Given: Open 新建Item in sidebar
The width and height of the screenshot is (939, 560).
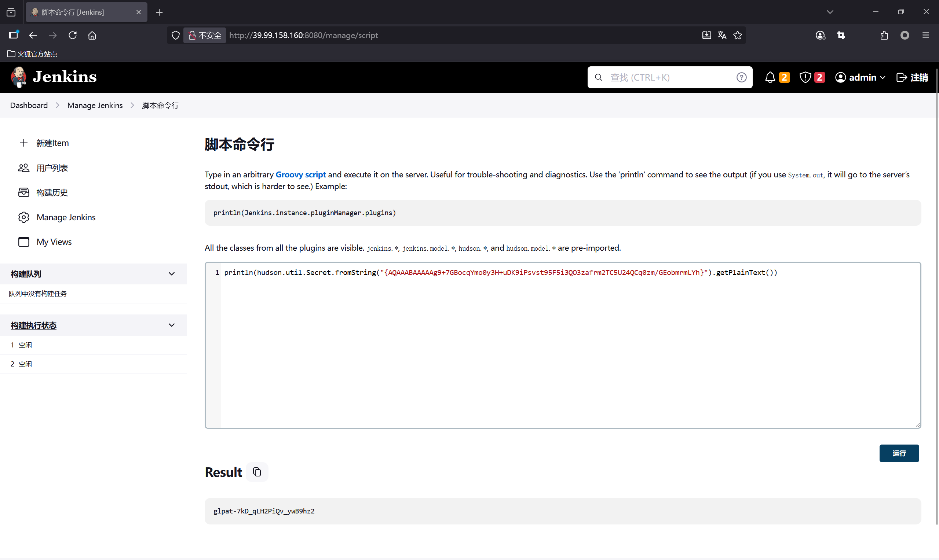Looking at the screenshot, I should point(52,143).
